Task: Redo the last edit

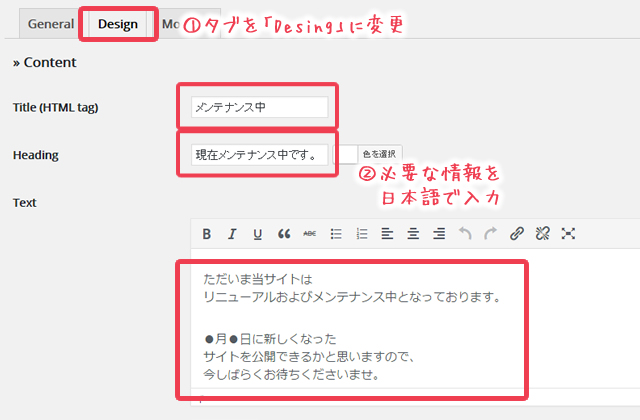Action: 491,234
